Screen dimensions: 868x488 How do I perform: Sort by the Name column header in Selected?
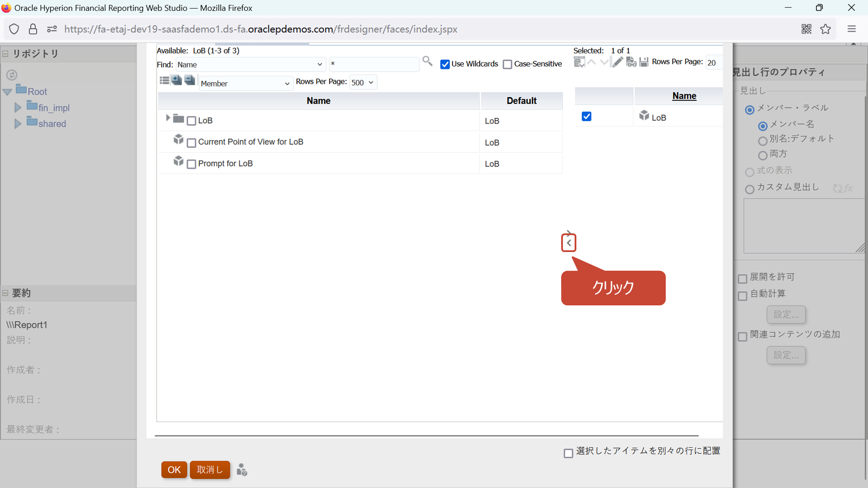pos(684,96)
